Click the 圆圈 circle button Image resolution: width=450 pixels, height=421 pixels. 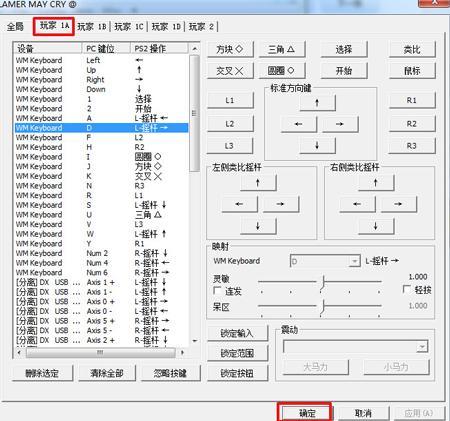(x=282, y=71)
